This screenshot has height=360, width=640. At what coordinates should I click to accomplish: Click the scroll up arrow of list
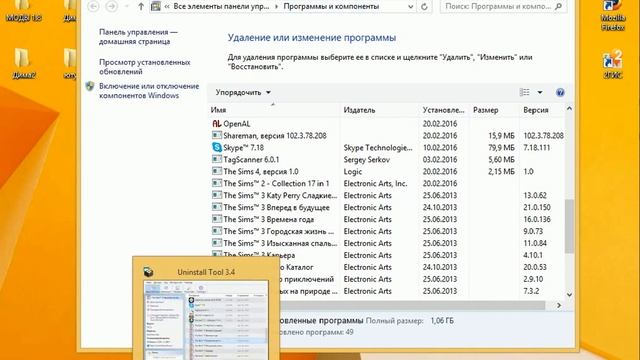coord(569,109)
